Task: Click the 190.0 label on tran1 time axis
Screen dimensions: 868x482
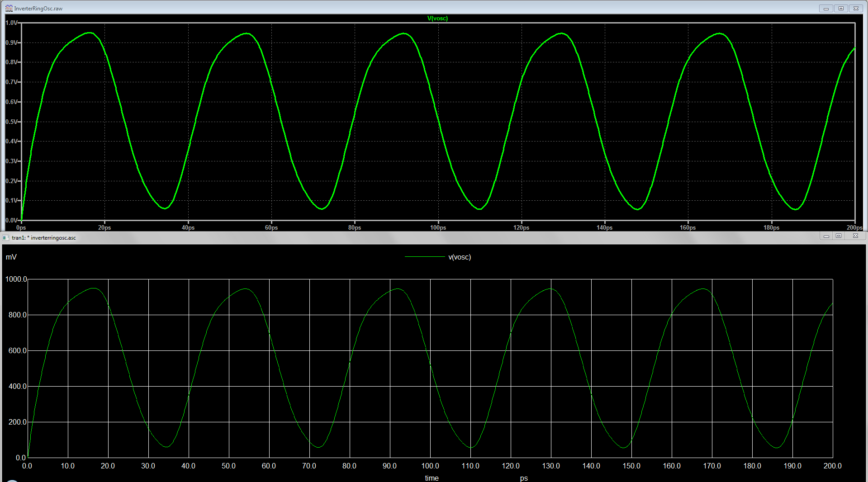Action: (x=792, y=466)
